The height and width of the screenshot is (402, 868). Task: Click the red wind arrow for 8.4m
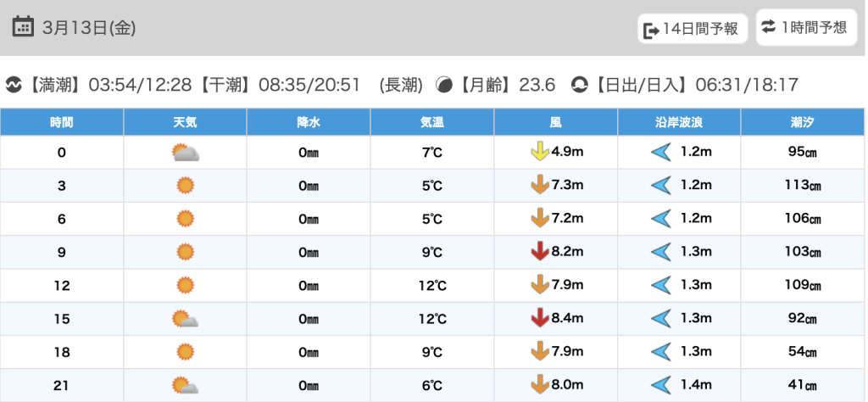[537, 318]
